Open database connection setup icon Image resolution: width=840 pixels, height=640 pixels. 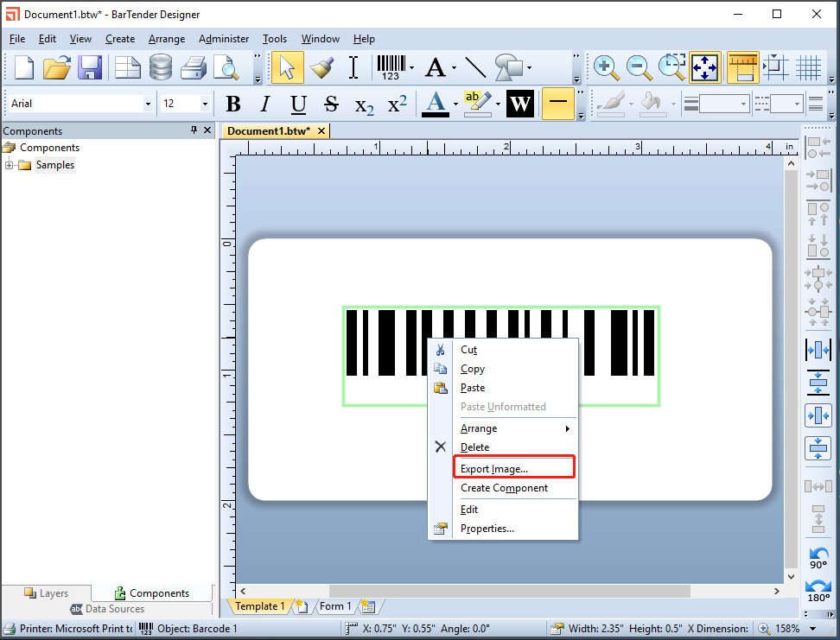tap(161, 67)
